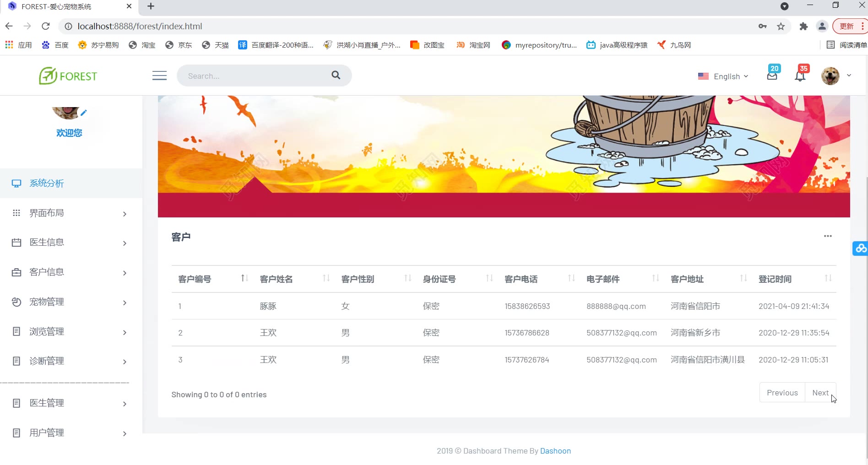Expand the 客户信息 sidebar menu
This screenshot has width=868, height=465.
coord(71,272)
